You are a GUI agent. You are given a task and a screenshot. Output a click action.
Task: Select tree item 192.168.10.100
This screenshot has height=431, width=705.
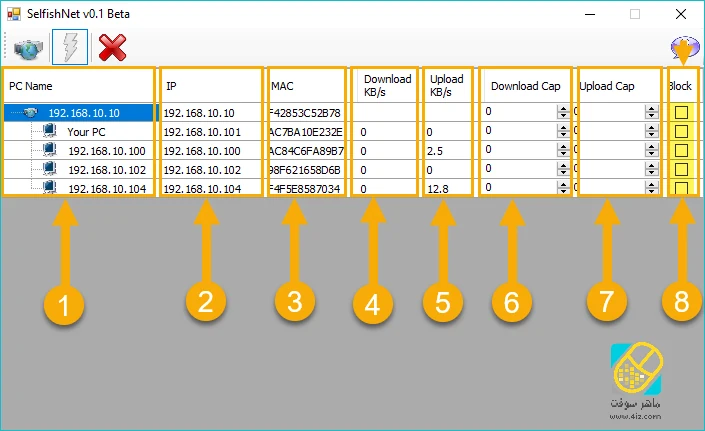pos(107,151)
